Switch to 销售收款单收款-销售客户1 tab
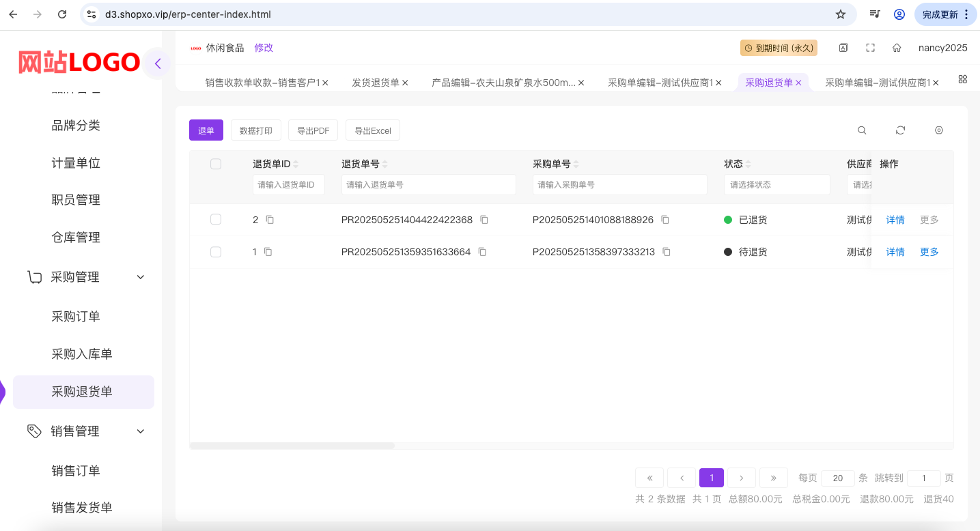 coord(262,83)
